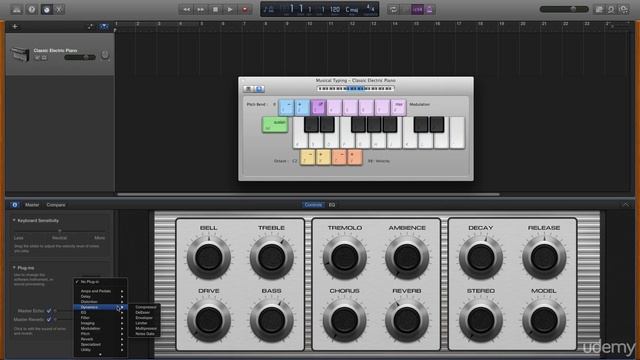This screenshot has width=640, height=360.
Task: Click the Play transport button
Action: point(230,9)
